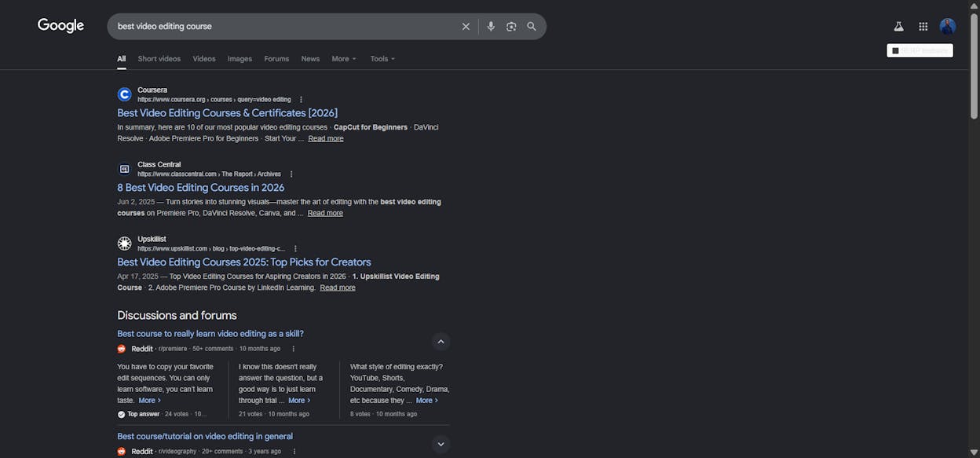Screen dimensions: 980x458
Task: Expand 'You have to copy' answer More
Action: click(x=149, y=401)
